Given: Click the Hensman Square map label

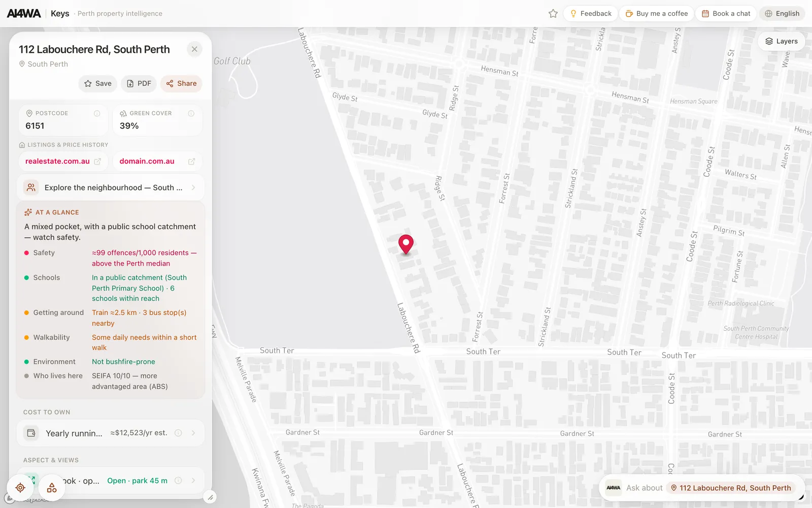Looking at the screenshot, I should coord(693,101).
